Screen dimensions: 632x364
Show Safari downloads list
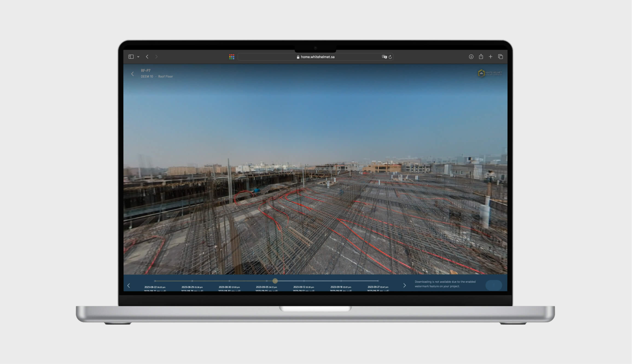471,57
